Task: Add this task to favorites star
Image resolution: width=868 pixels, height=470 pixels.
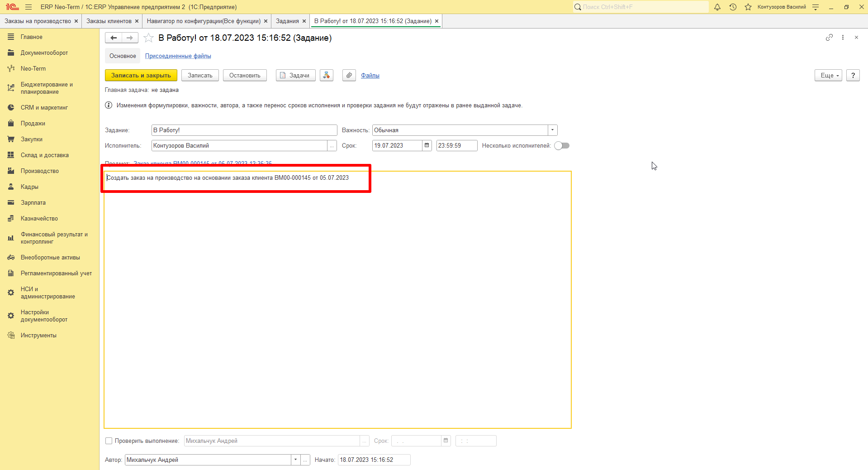Action: [148, 38]
